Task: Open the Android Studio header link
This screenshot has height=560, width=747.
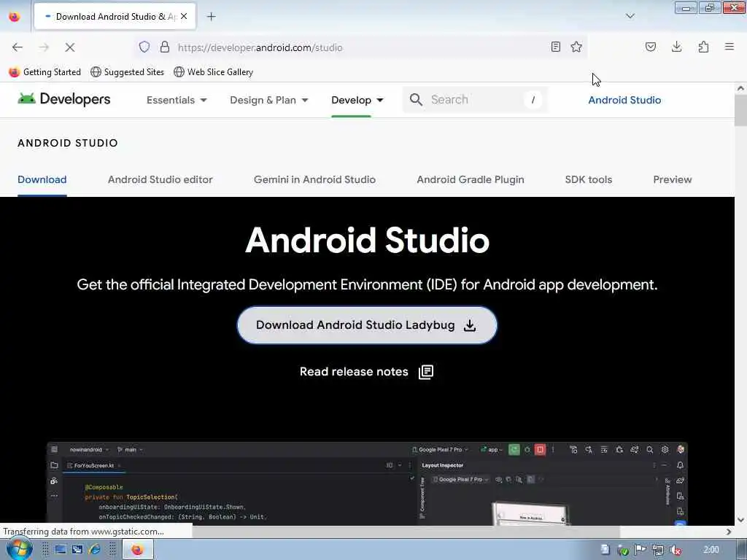Action: pyautogui.click(x=624, y=100)
